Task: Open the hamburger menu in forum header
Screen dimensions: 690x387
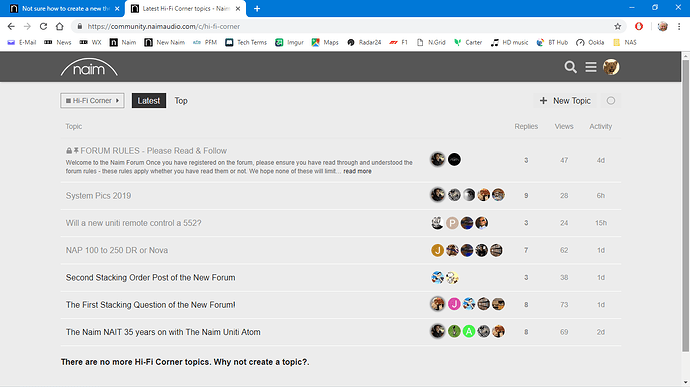Action: [x=591, y=67]
